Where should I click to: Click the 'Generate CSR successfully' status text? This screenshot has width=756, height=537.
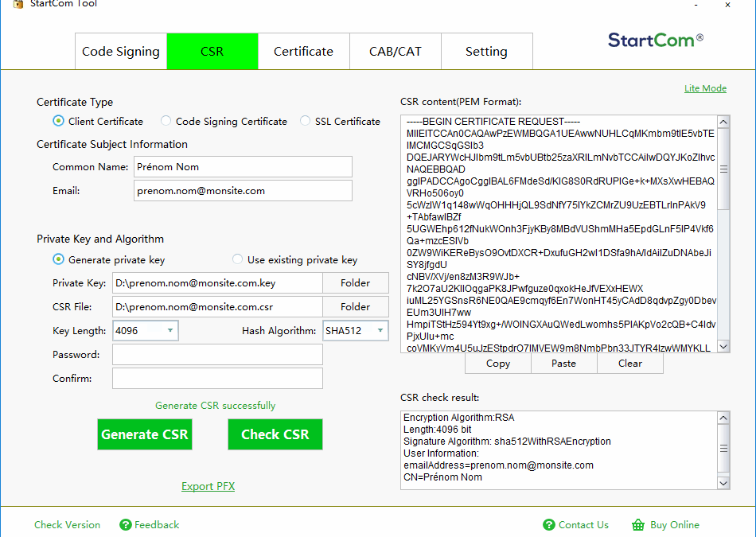(x=215, y=406)
